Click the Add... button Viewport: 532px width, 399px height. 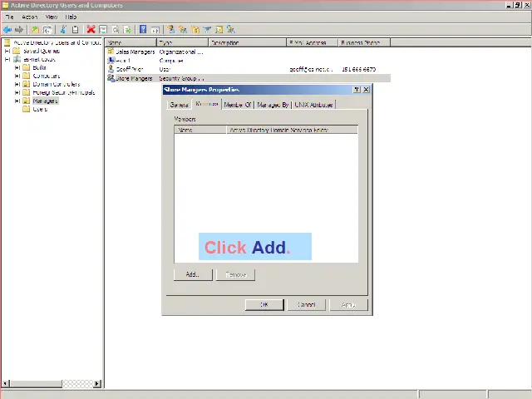192,274
